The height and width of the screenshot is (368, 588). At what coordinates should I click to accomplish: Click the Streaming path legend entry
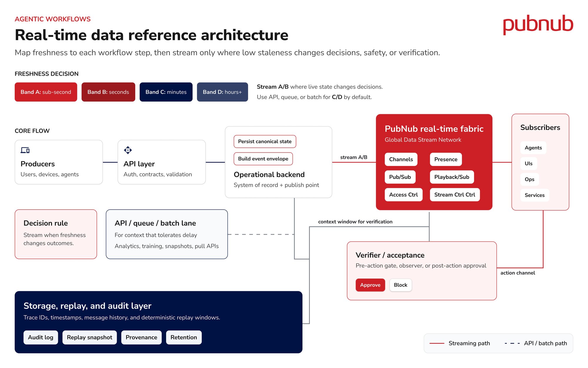pyautogui.click(x=460, y=343)
